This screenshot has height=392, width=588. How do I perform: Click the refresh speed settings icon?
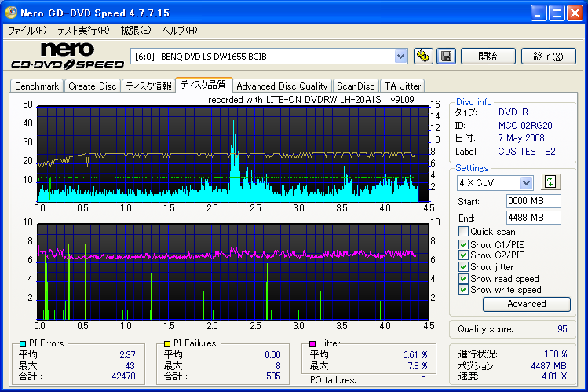(550, 182)
